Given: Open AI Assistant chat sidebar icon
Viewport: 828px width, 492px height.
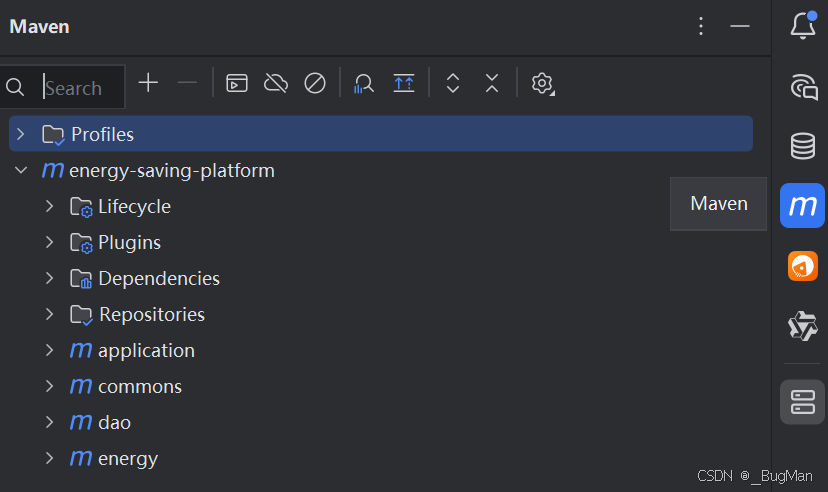Looking at the screenshot, I should coord(804,87).
